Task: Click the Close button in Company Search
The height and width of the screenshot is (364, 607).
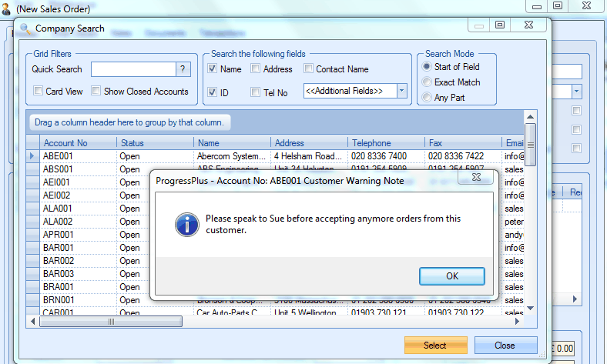Action: point(505,345)
